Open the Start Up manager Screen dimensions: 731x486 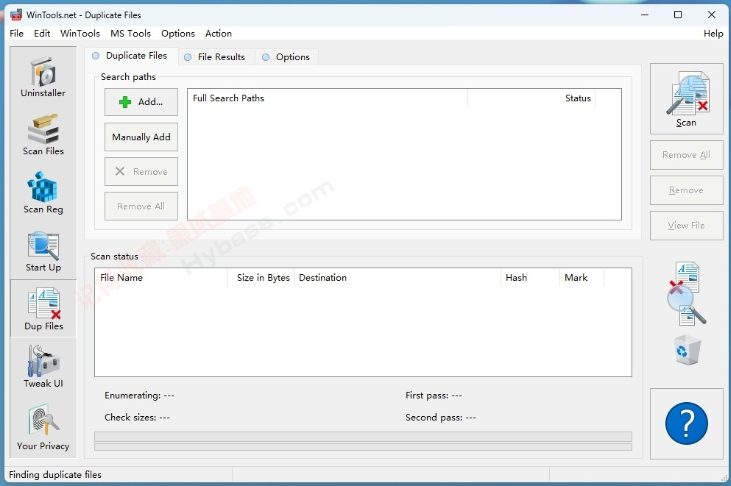pyautogui.click(x=43, y=251)
